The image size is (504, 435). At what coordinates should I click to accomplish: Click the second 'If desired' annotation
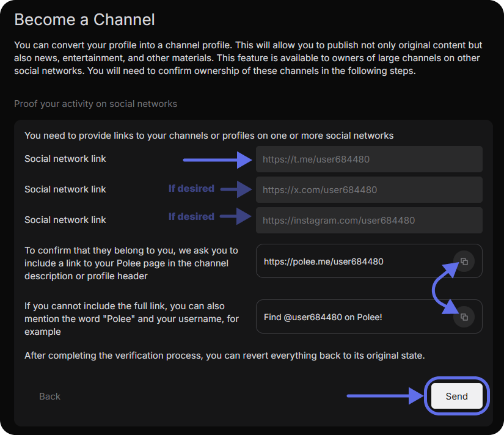pyautogui.click(x=191, y=217)
